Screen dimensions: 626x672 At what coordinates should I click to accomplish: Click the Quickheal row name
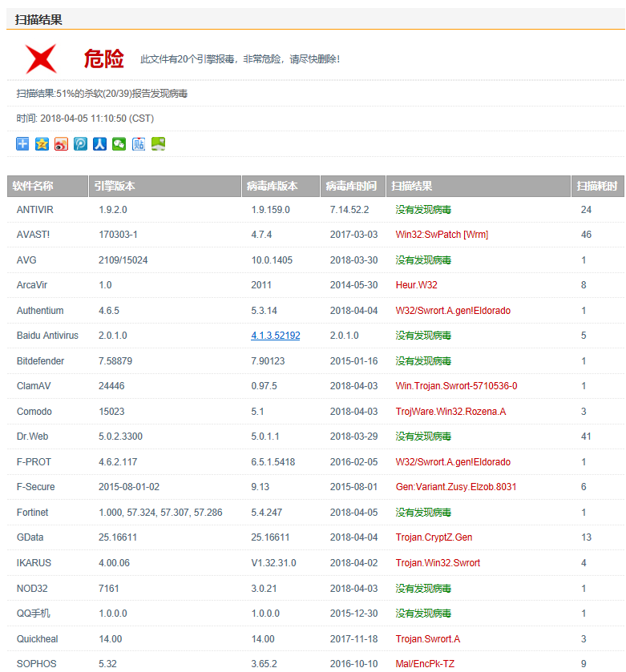click(x=38, y=639)
